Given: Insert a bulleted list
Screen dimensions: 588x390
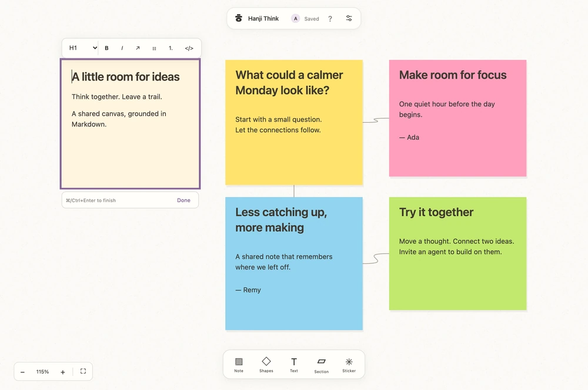Looking at the screenshot, I should (154, 48).
